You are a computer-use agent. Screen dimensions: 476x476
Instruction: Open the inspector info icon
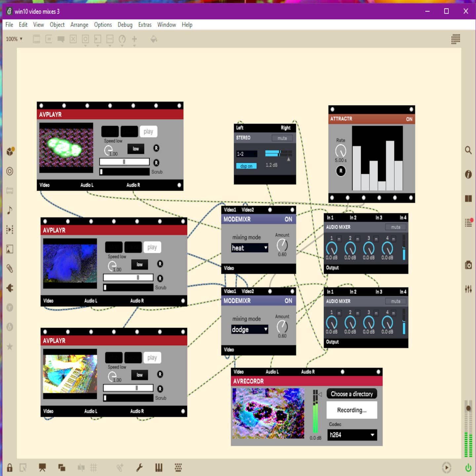click(x=468, y=174)
